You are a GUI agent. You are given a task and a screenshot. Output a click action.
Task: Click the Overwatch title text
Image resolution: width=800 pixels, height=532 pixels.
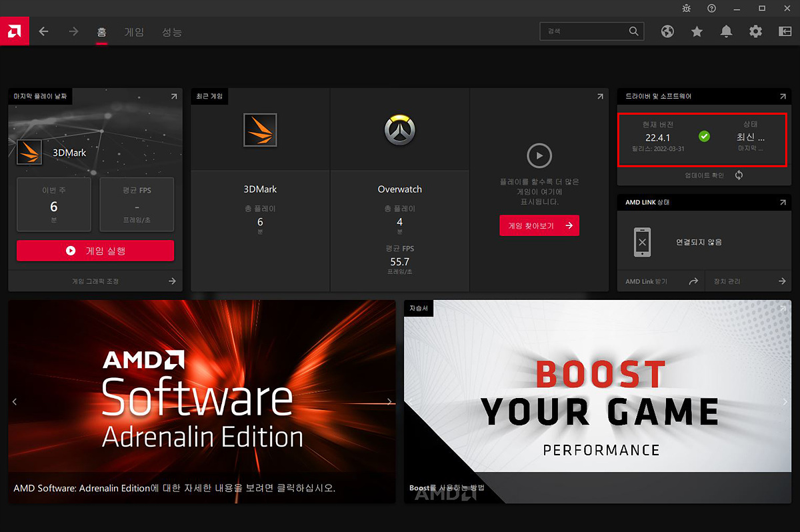click(400, 189)
